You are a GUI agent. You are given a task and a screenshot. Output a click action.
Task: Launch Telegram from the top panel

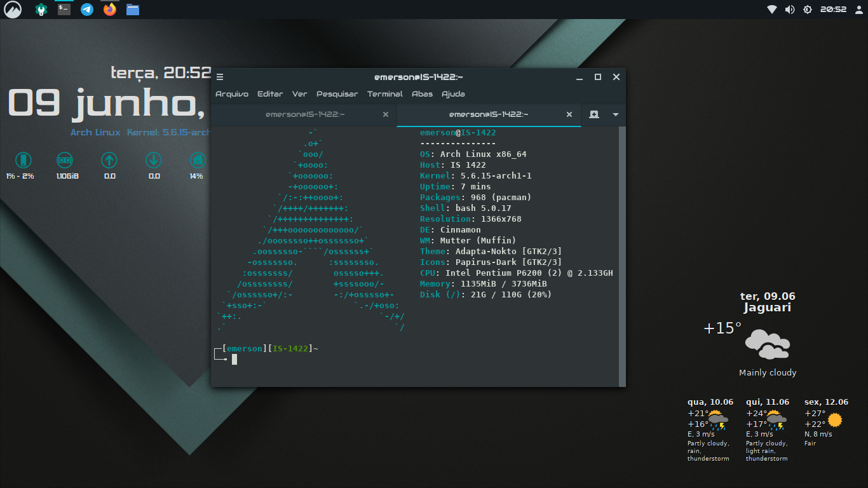(x=87, y=10)
